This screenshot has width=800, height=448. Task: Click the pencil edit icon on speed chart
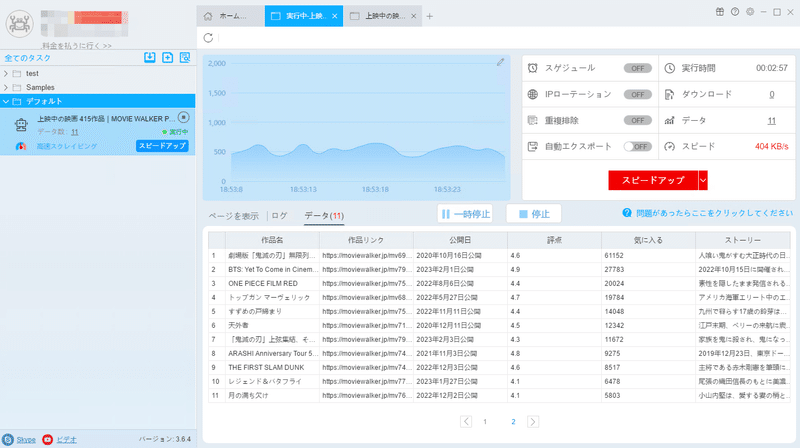501,62
